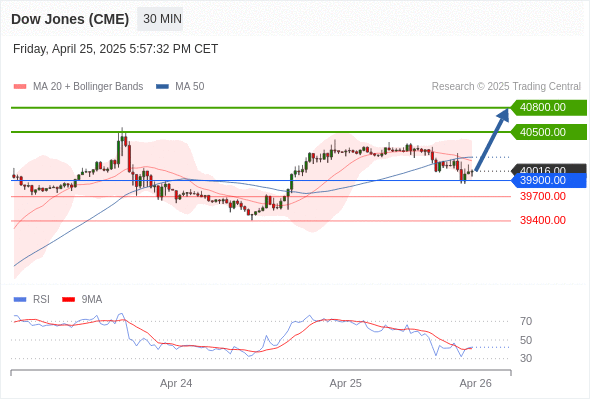Click the Apr 25 date axis label

pos(345,383)
